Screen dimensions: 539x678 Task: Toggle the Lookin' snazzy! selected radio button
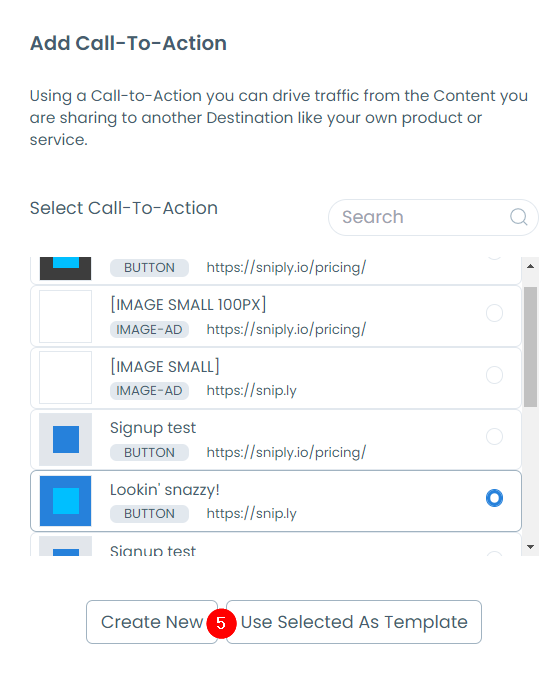tap(494, 498)
